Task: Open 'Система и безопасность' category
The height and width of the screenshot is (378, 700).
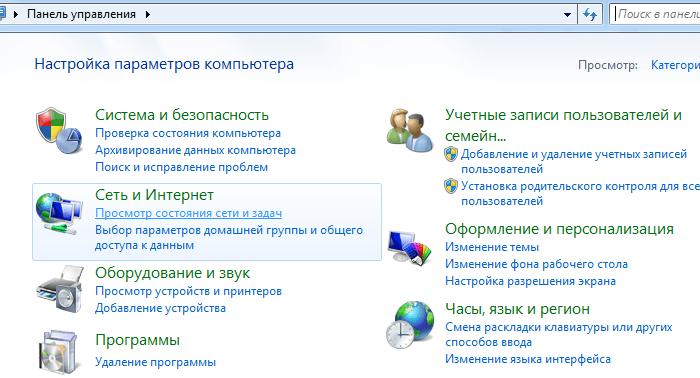Action: 182,115
